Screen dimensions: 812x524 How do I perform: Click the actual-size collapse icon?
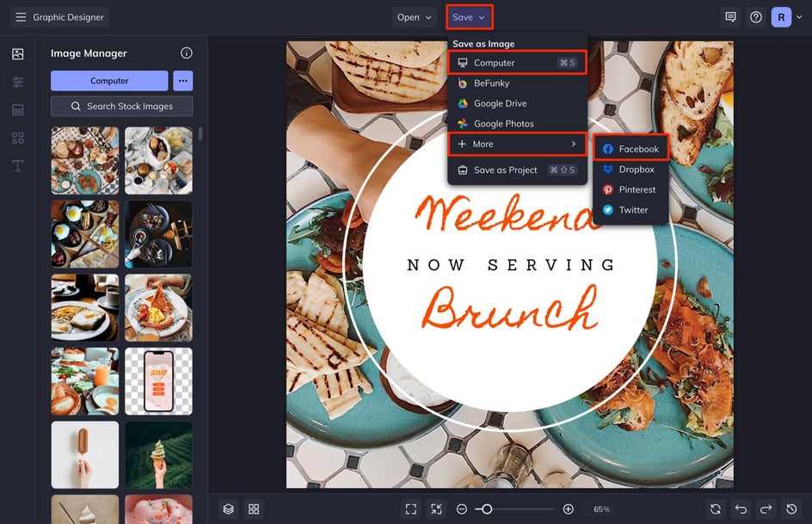pos(437,509)
